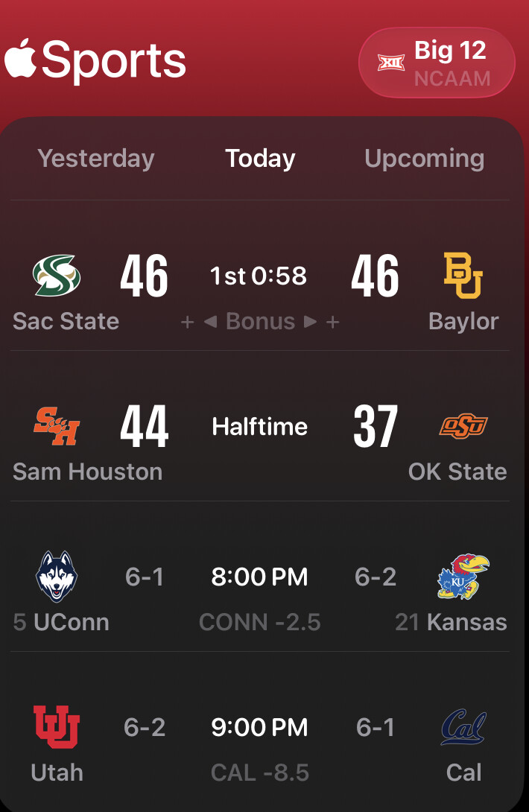
Task: Open the 9:00 PM Utah–Cal game
Action: tap(259, 728)
